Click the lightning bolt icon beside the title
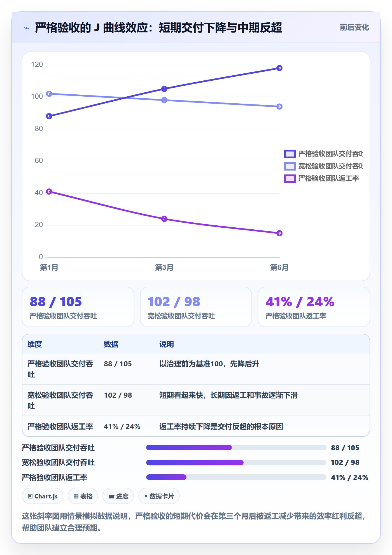Viewport: 392px width, 555px height. (x=27, y=28)
